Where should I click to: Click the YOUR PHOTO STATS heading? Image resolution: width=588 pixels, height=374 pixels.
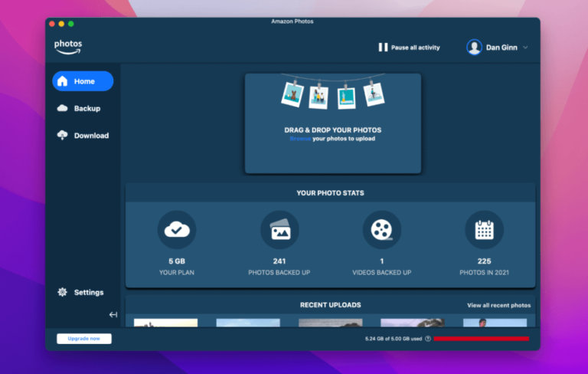point(331,193)
